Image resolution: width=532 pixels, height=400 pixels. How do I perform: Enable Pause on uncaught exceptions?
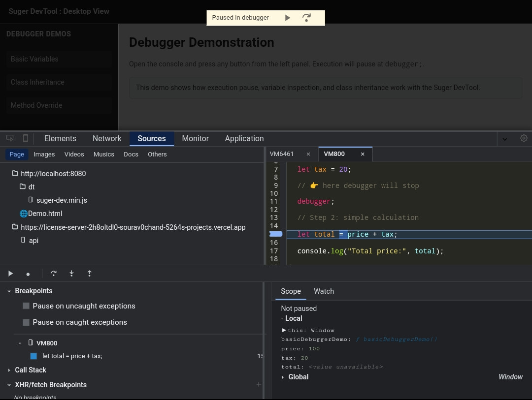tap(26, 306)
